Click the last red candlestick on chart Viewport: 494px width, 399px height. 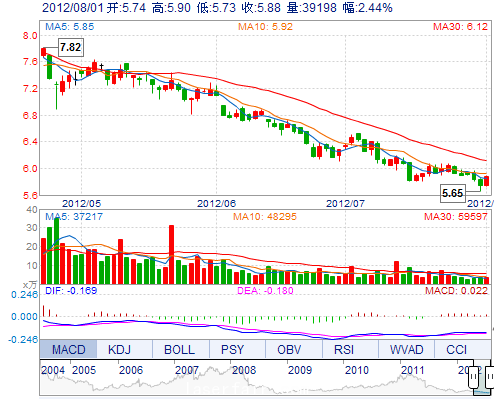coord(487,181)
